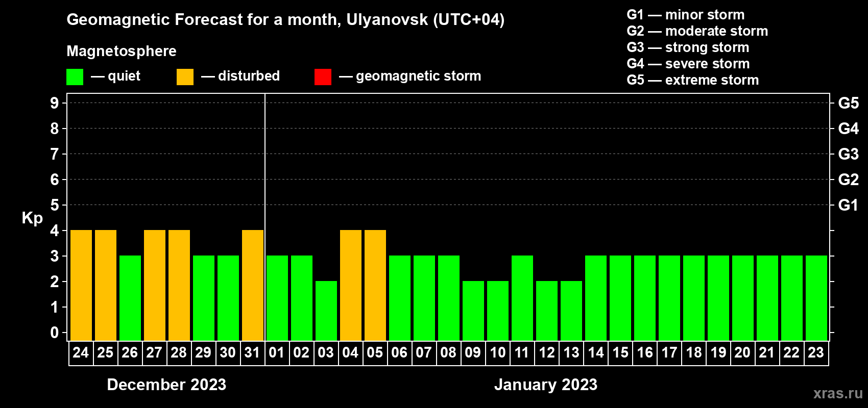The image size is (868, 408).
Task: Click the green bar for January 06
Action: pos(400,298)
